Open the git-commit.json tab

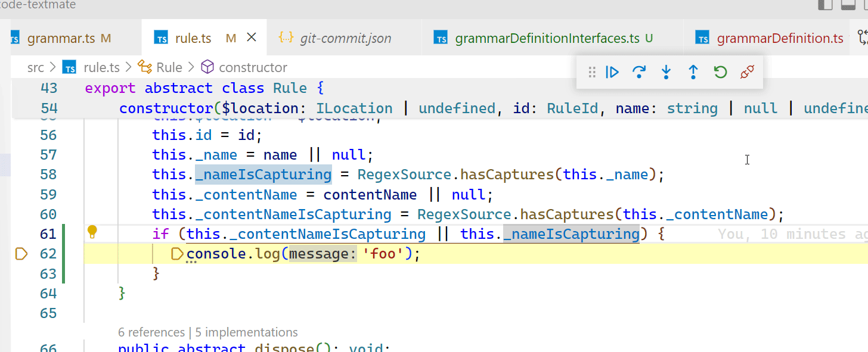346,39
